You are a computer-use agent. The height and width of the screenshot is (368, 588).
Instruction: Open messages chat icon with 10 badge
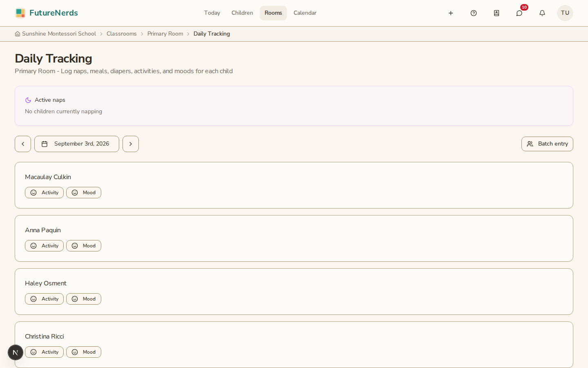click(x=519, y=13)
